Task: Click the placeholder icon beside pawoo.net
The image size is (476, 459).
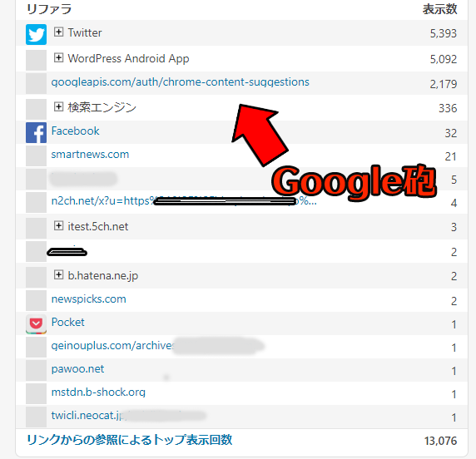Action: (x=36, y=370)
